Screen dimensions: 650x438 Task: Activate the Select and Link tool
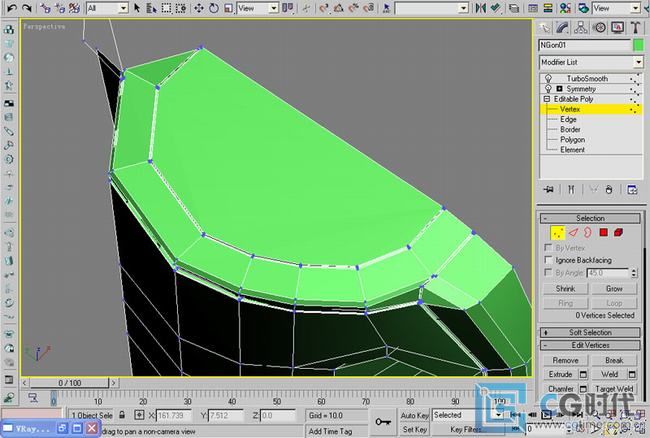45,8
